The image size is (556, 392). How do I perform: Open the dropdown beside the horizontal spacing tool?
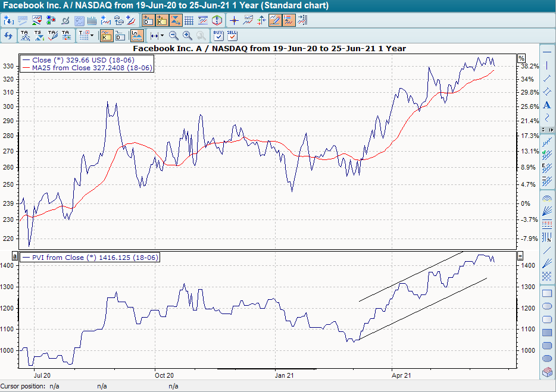point(161,35)
